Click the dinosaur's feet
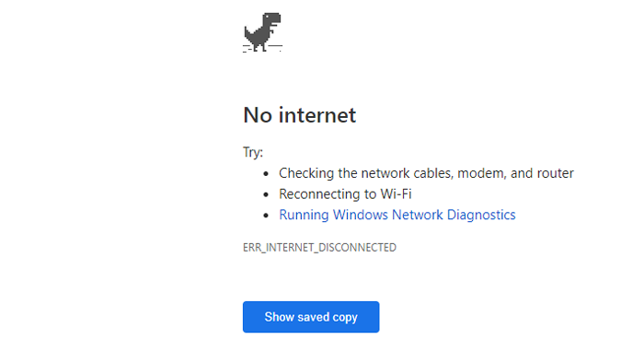 (x=260, y=47)
